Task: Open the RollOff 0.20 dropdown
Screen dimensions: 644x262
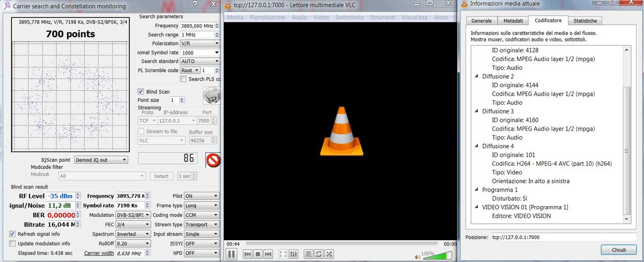Action: click(x=133, y=244)
